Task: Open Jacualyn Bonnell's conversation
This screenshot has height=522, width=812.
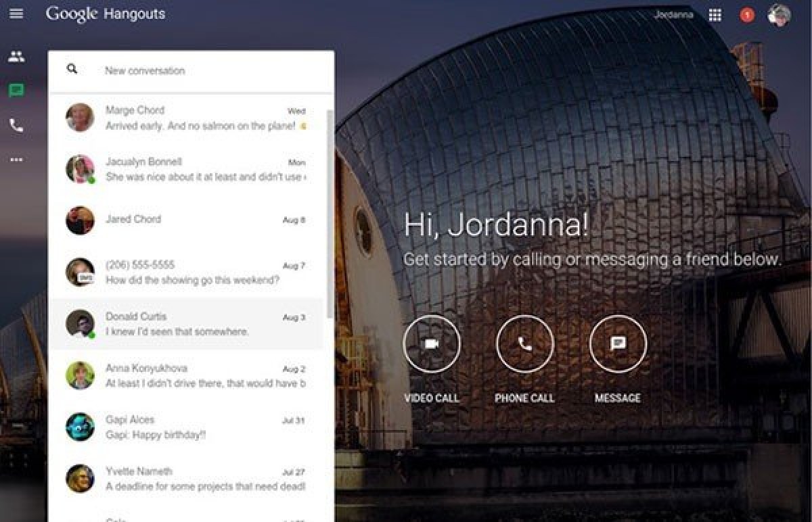Action: [196, 170]
